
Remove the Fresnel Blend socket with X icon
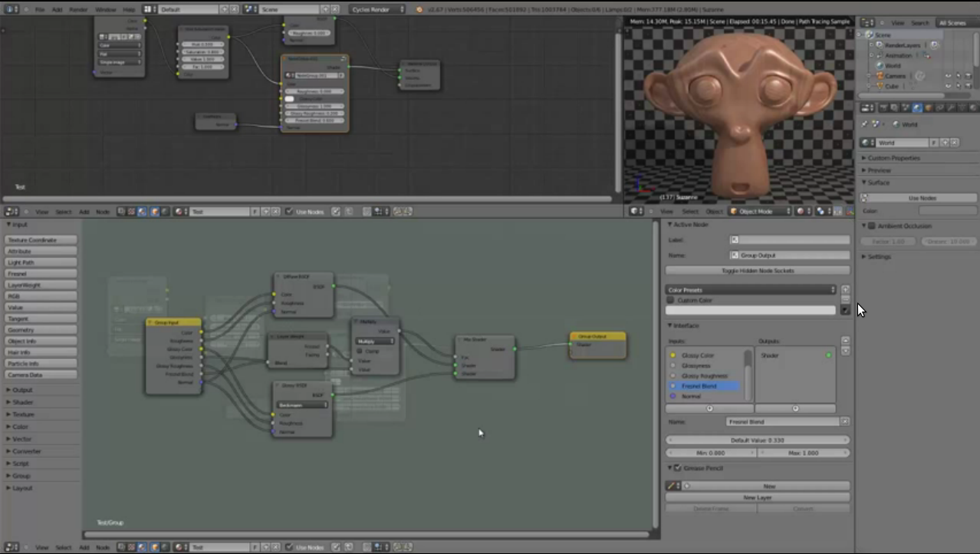(x=845, y=421)
